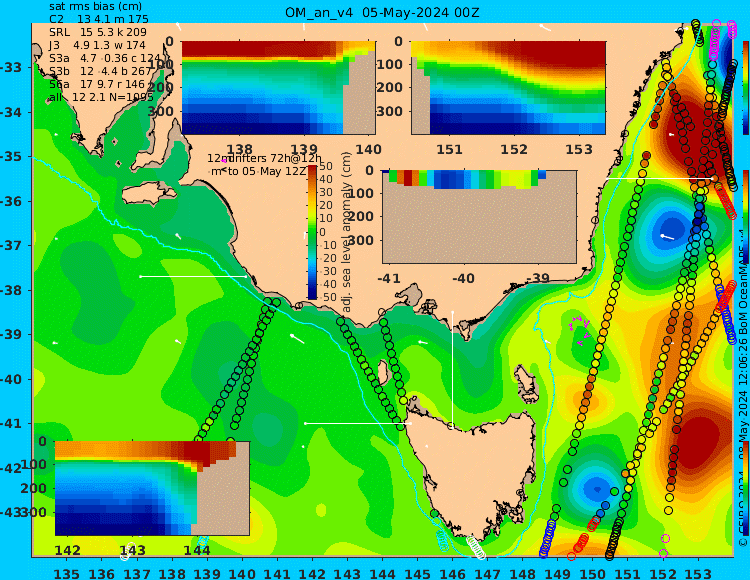
Task: Click longitude tick 141 on the main x-axis
Action: coord(277,573)
